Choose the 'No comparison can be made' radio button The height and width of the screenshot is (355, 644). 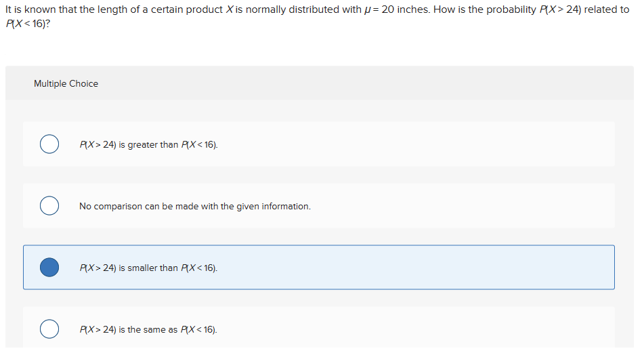(49, 206)
